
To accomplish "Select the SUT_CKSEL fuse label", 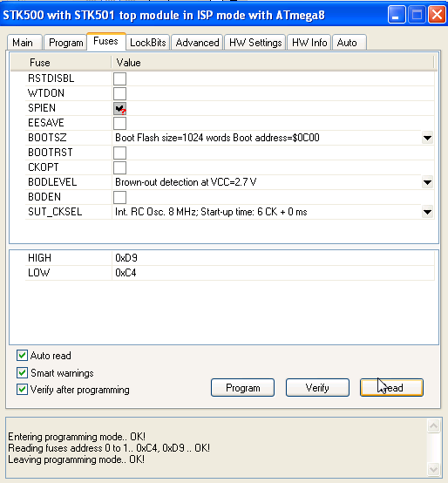I will pyautogui.click(x=55, y=212).
